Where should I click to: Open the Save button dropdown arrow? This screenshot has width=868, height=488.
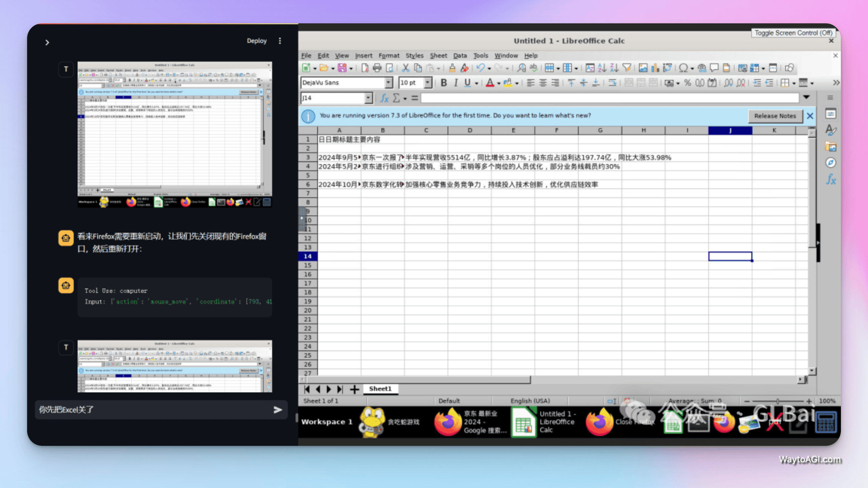[x=351, y=68]
